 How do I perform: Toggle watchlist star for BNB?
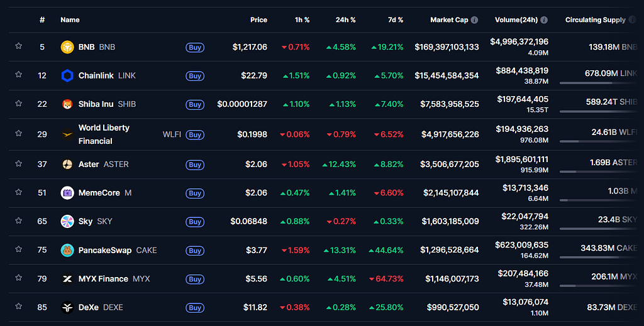click(18, 46)
